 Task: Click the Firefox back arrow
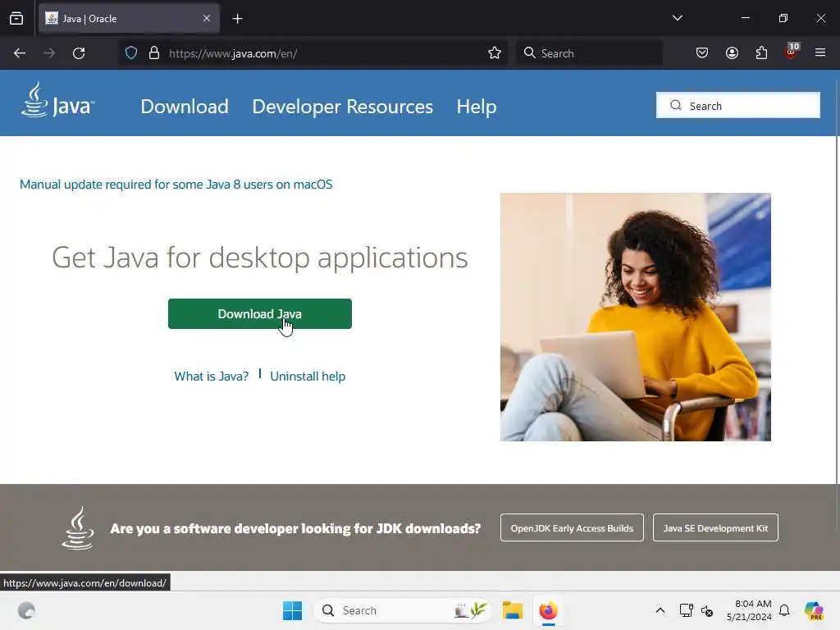[x=20, y=53]
